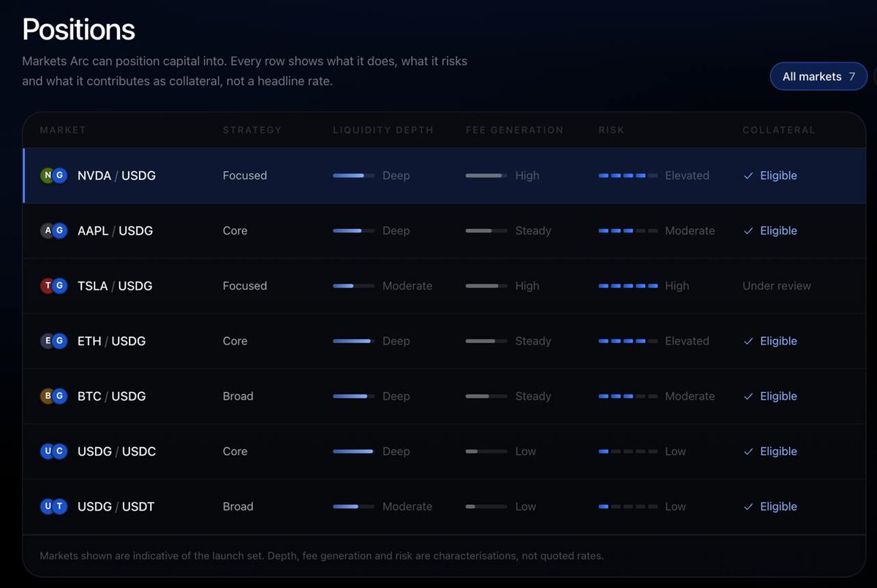This screenshot has width=877, height=588.
Task: Click the Collateral column header
Action: [778, 129]
